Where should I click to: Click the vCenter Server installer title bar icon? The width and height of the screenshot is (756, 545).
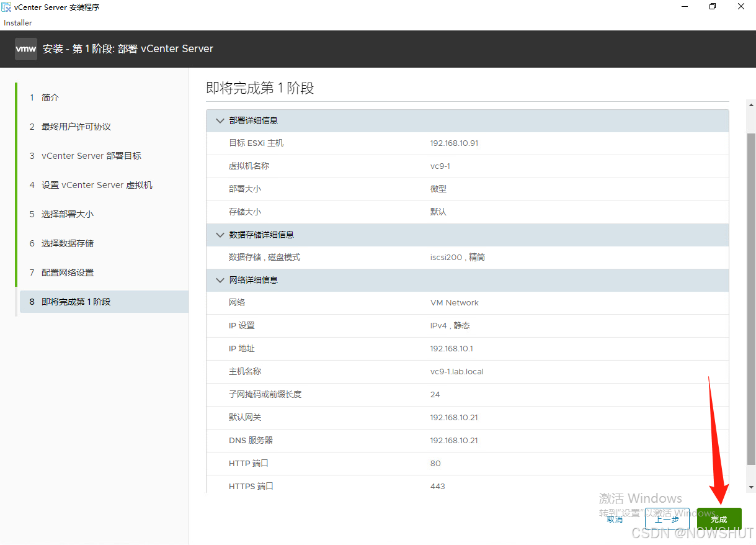coord(6,7)
